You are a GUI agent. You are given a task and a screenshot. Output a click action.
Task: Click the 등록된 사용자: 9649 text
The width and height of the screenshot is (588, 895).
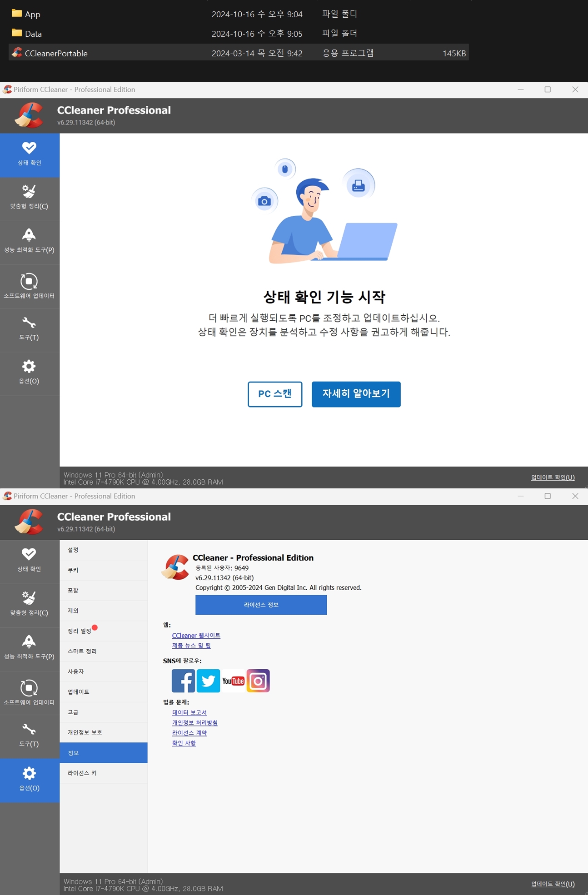coord(222,568)
